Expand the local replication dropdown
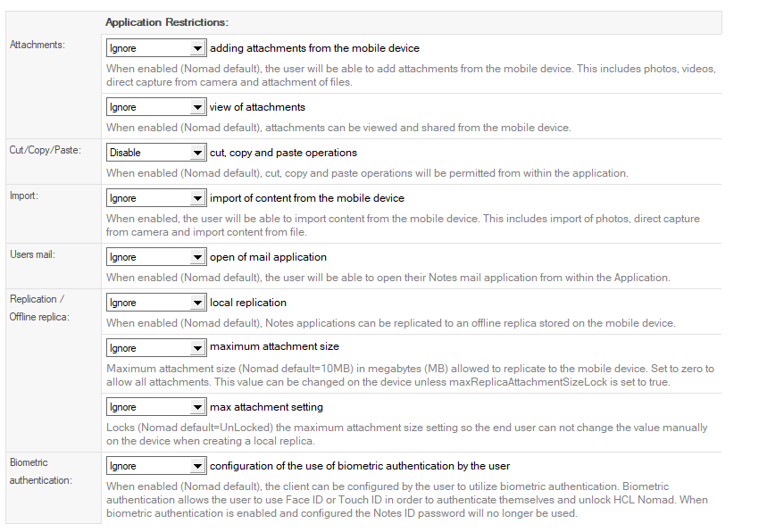767x532 pixels. tap(156, 303)
